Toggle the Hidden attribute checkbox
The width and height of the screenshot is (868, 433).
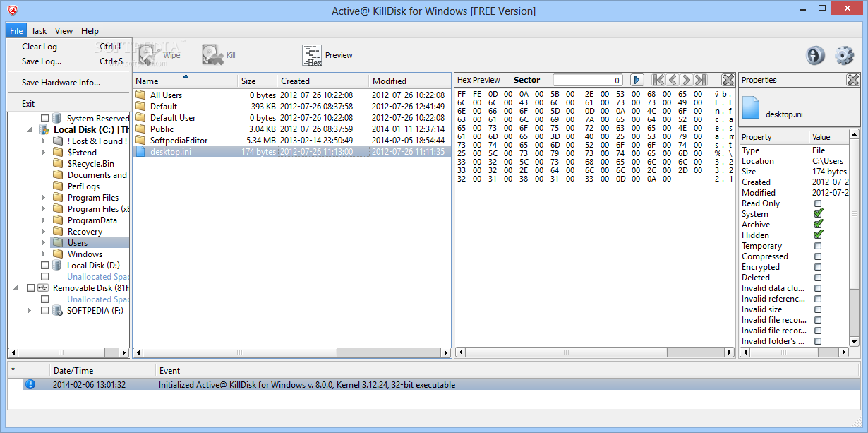click(x=818, y=235)
